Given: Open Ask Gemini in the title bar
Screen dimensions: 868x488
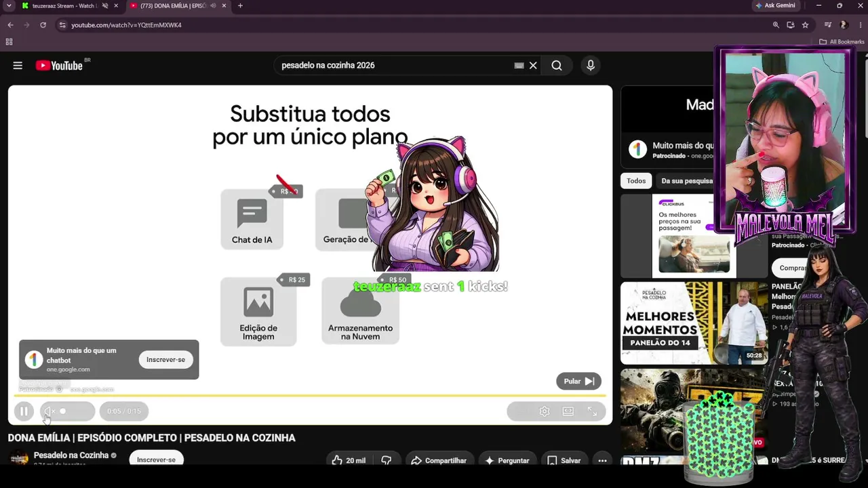Looking at the screenshot, I should 776,5.
